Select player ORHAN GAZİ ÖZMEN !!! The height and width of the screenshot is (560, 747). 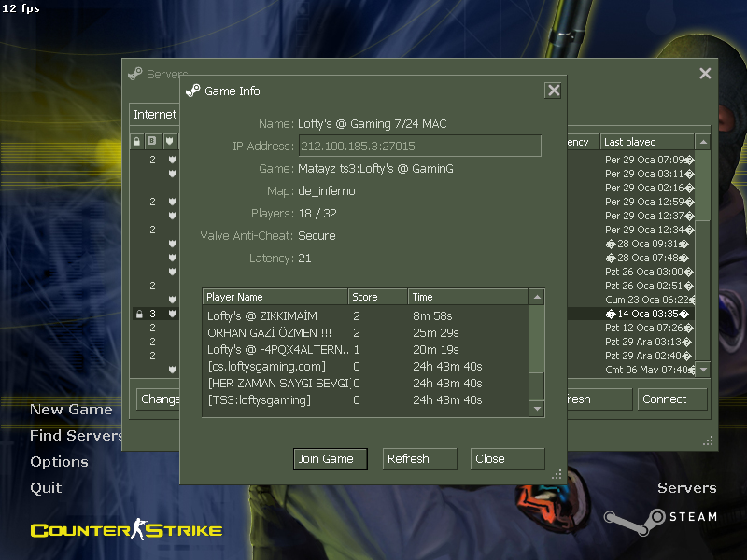(365, 332)
